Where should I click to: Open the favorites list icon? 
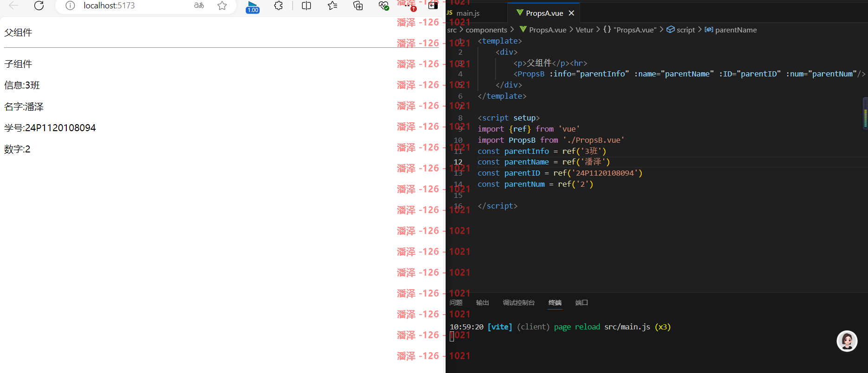tap(332, 6)
